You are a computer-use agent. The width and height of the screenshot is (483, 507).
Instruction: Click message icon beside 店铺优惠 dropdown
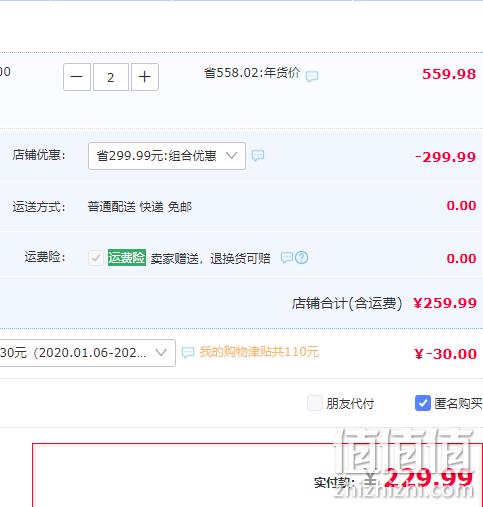pos(258,155)
